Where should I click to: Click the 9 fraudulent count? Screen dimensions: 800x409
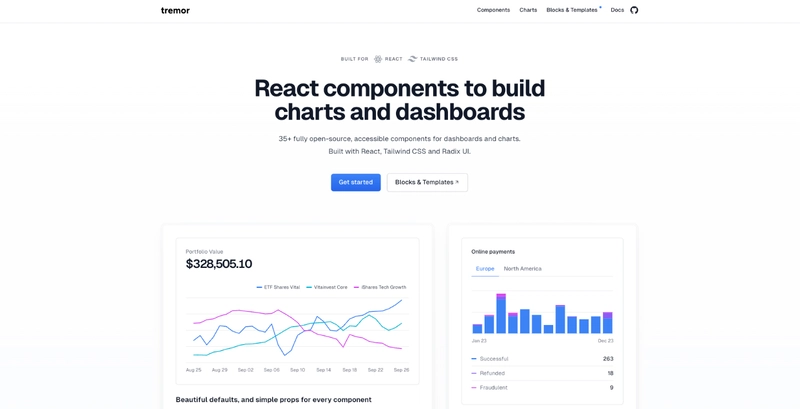(x=611, y=388)
